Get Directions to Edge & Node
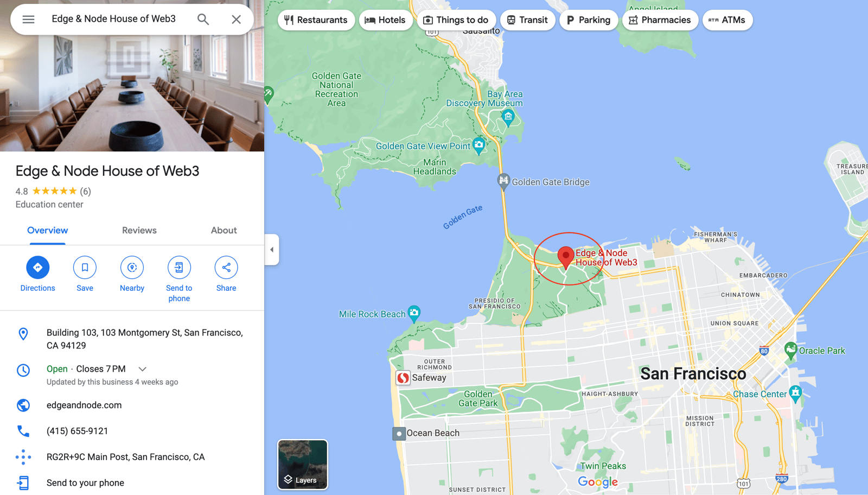 tap(37, 268)
